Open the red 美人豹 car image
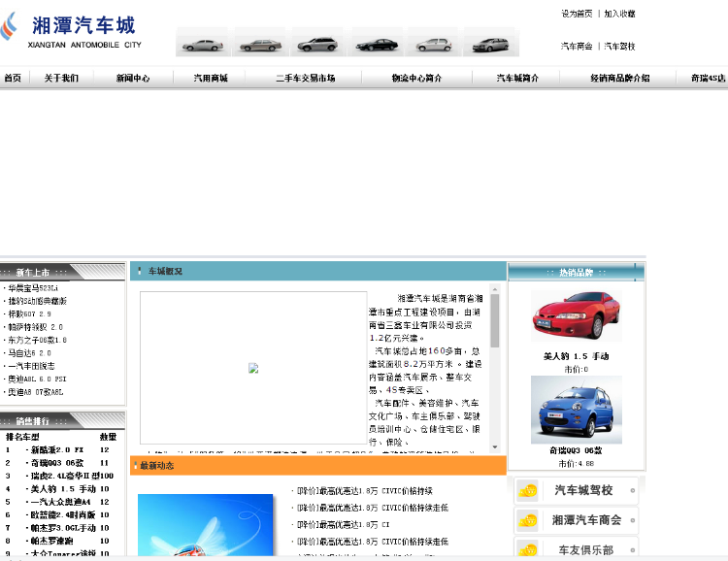 click(577, 316)
